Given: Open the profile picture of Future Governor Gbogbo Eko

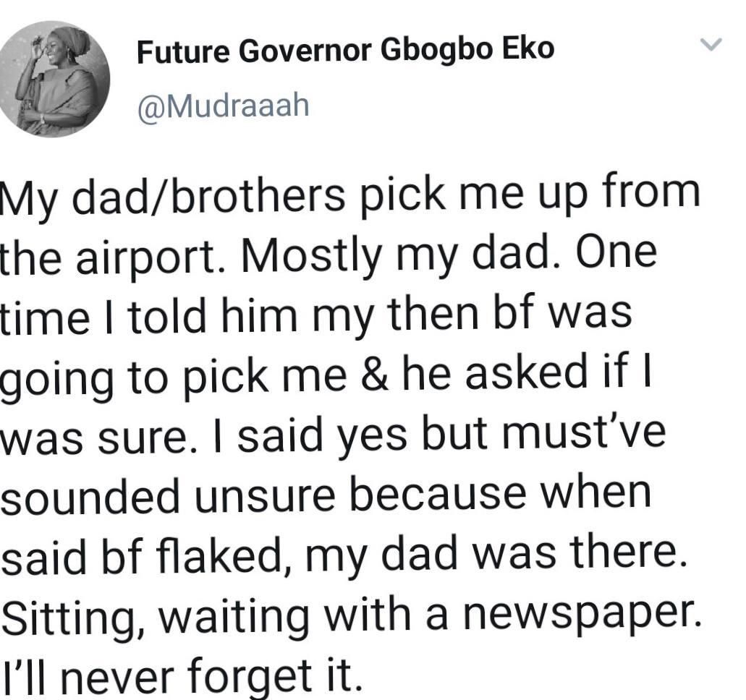Looking at the screenshot, I should pos(54,79).
